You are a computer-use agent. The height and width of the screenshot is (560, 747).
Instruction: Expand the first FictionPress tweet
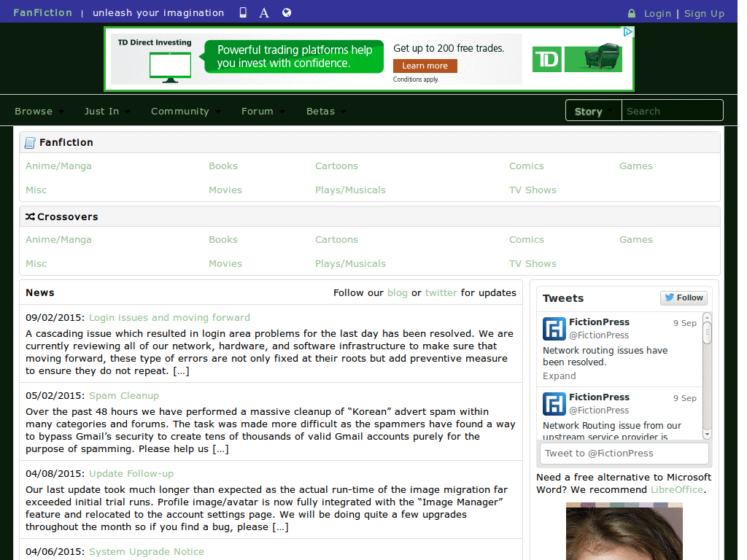[560, 376]
